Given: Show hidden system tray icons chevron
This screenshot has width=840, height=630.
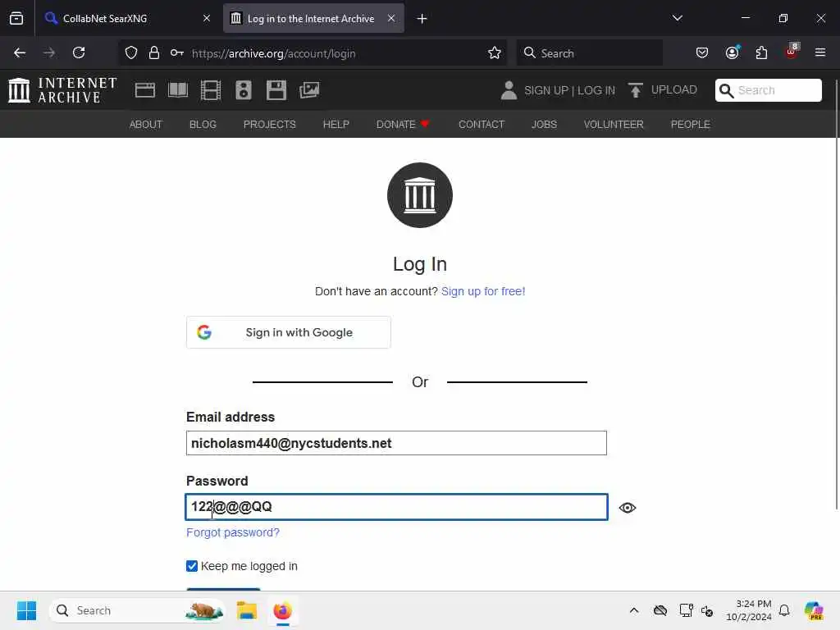Looking at the screenshot, I should [634, 610].
